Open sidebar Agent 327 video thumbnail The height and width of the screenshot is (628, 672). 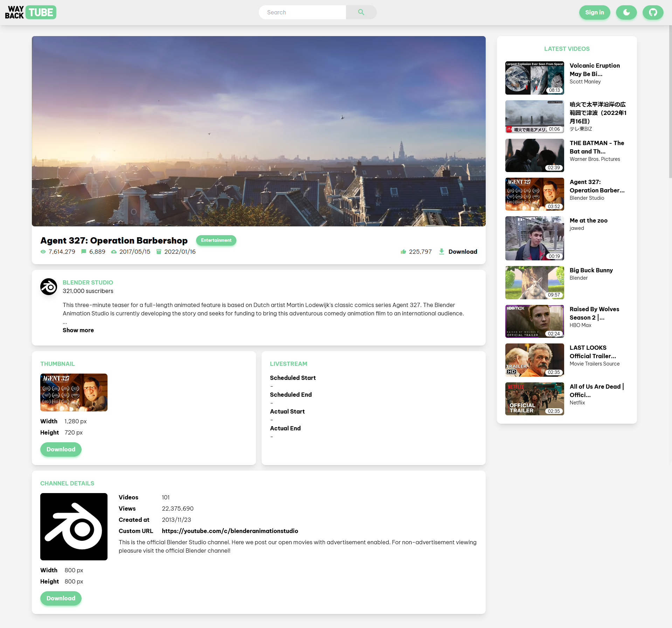(535, 194)
